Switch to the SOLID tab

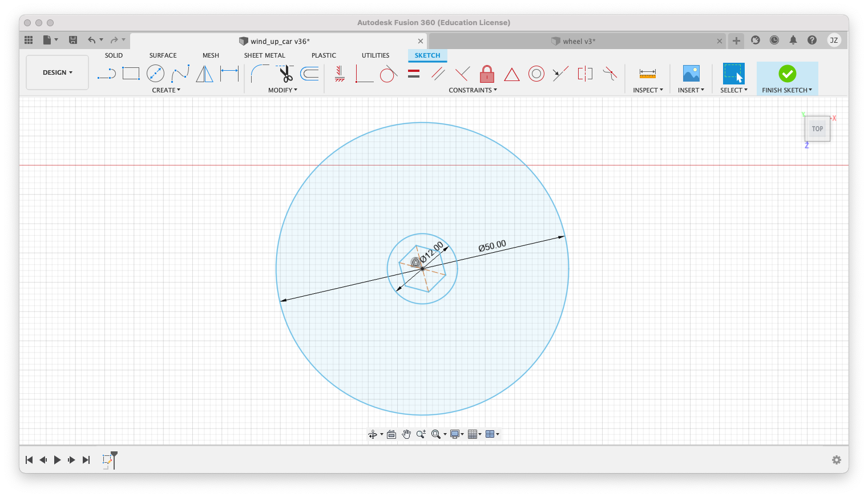coord(114,55)
